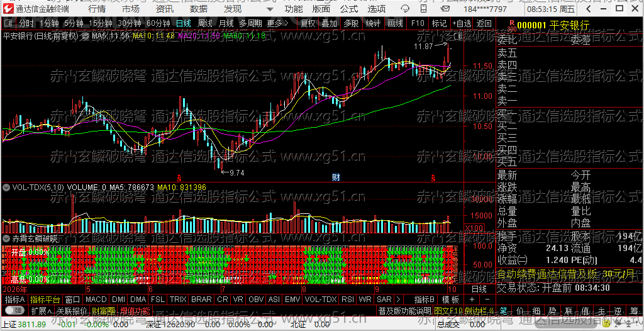Open the 市场 menu
This screenshot has height=331, width=644.
[131, 9]
